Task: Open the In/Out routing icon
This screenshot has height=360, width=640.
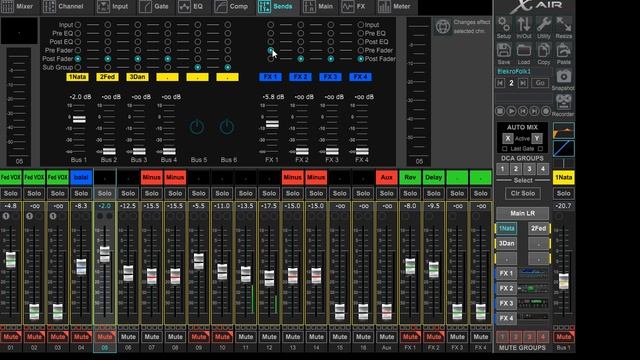Action: [524, 24]
